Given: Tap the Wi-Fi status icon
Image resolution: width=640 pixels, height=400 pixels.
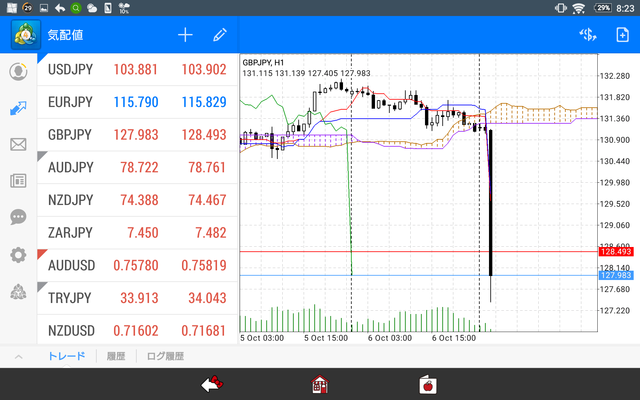Looking at the screenshot, I should click(x=578, y=8).
